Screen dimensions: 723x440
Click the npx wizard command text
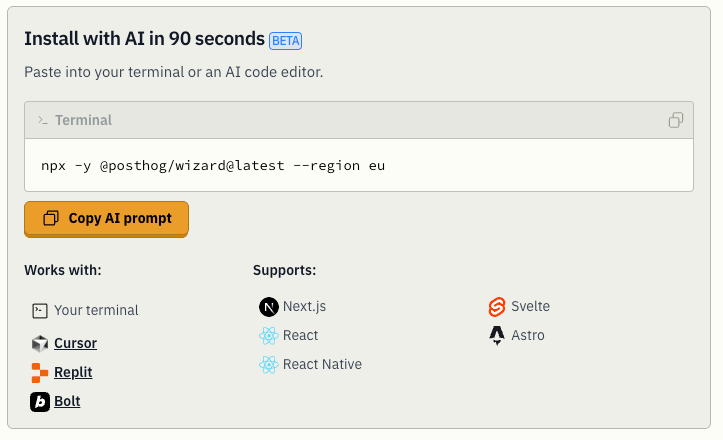213,165
